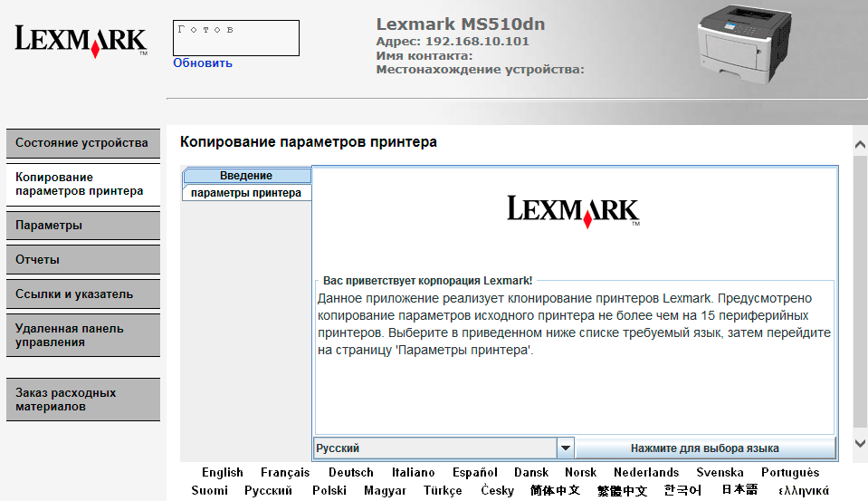868x501 pixels.
Task: Choose Deutsch language link
Action: [x=351, y=473]
